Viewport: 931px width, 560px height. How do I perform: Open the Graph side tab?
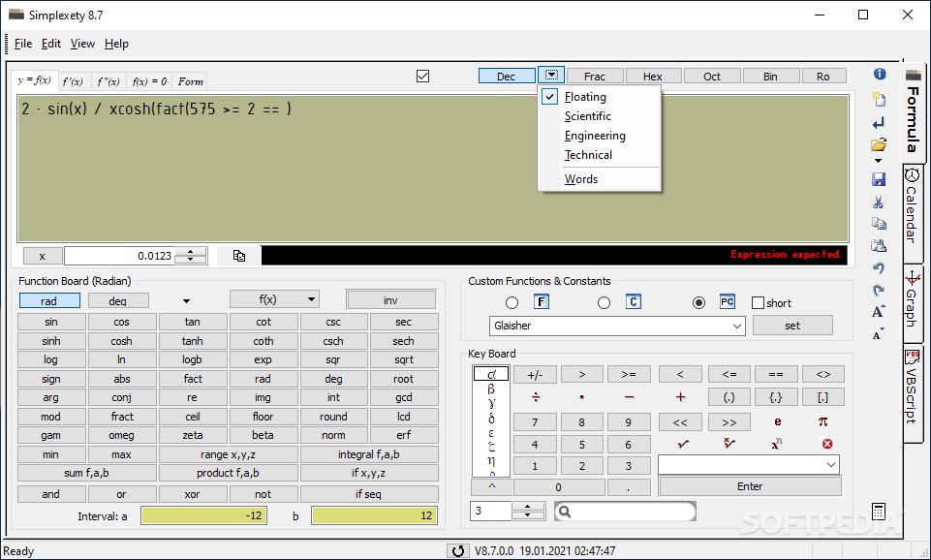[x=912, y=301]
